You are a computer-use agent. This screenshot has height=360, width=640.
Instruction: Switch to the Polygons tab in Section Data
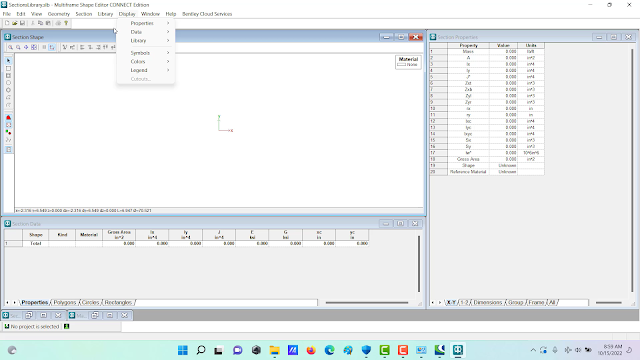point(65,302)
